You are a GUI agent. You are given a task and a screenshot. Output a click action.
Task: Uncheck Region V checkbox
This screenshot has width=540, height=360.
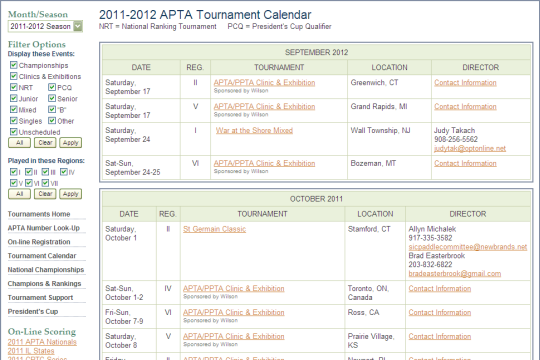pyautogui.click(x=13, y=183)
